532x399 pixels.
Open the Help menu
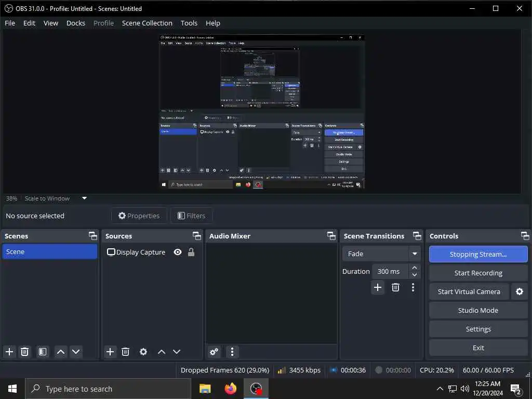pyautogui.click(x=212, y=23)
